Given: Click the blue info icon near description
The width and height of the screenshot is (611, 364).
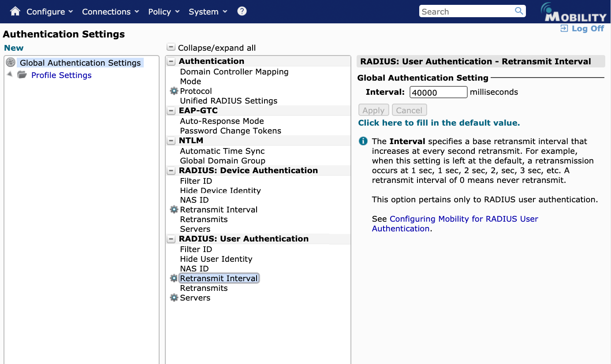Looking at the screenshot, I should pyautogui.click(x=363, y=141).
